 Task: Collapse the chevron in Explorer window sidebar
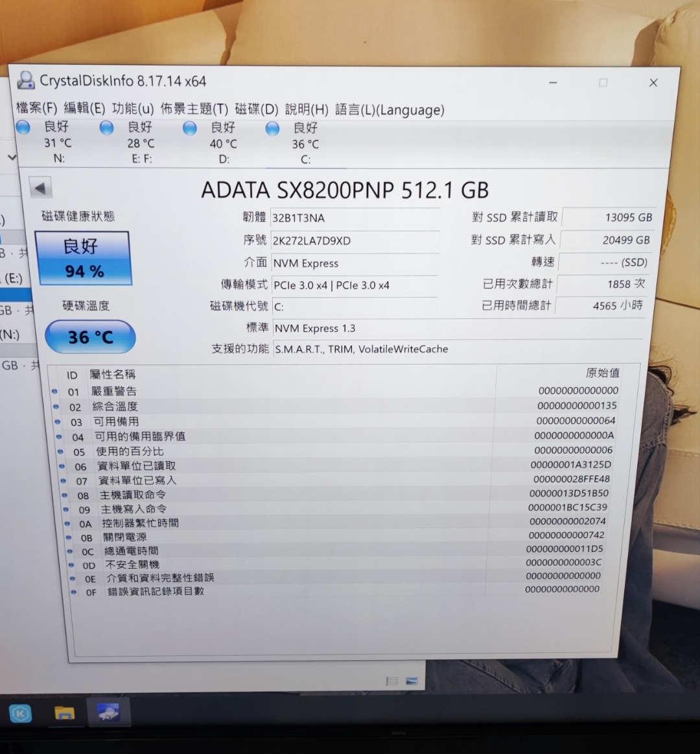coord(12,157)
